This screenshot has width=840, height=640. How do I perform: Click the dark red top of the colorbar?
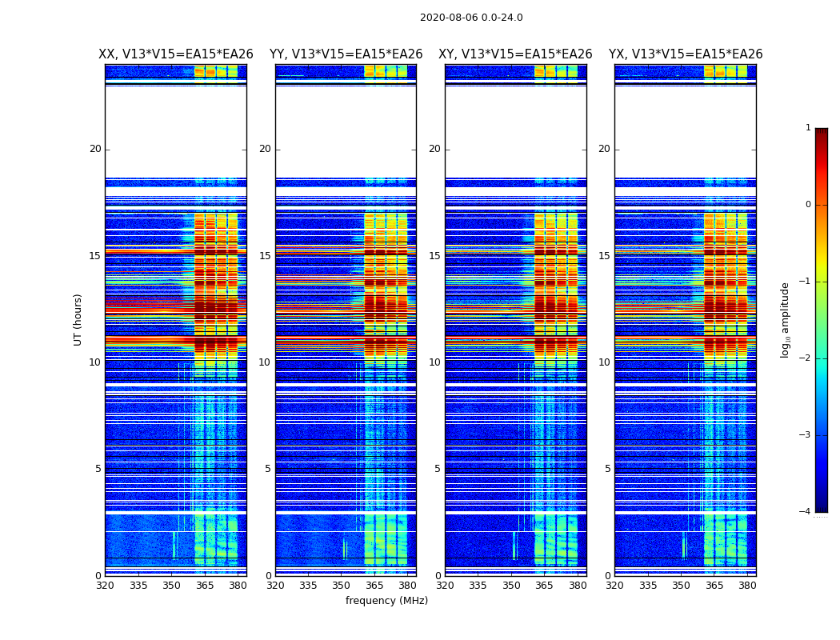tap(822, 130)
